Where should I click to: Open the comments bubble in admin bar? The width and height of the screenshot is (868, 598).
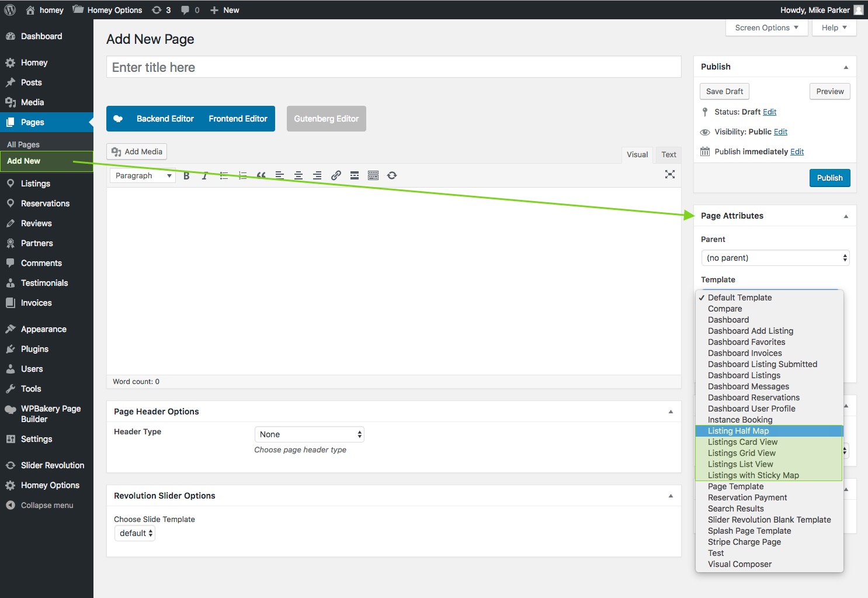[x=190, y=10]
